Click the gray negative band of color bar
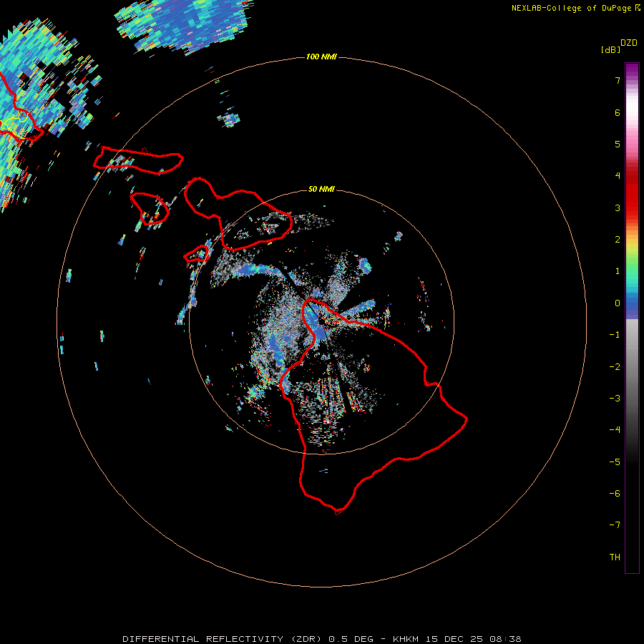The image size is (644, 644). [632, 370]
